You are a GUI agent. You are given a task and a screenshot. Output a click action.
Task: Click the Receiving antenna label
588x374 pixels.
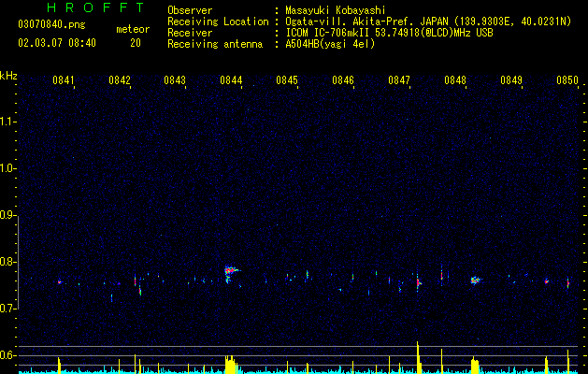pyautogui.click(x=215, y=44)
